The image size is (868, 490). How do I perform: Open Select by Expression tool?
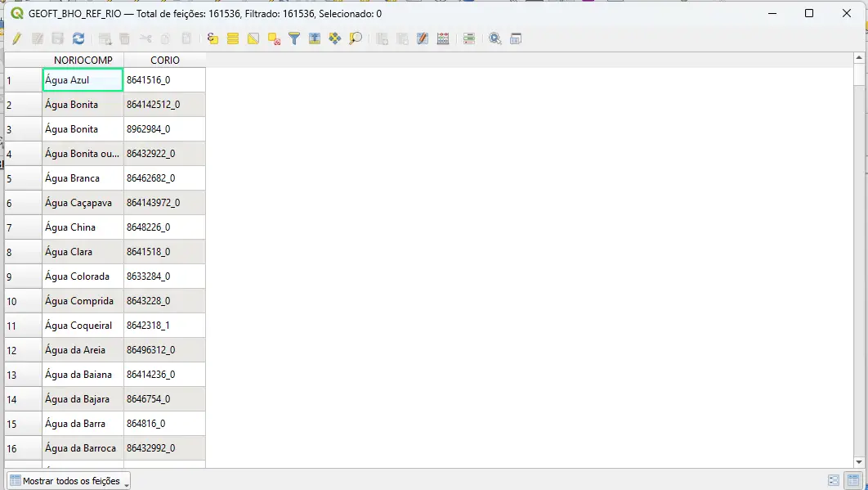(213, 38)
